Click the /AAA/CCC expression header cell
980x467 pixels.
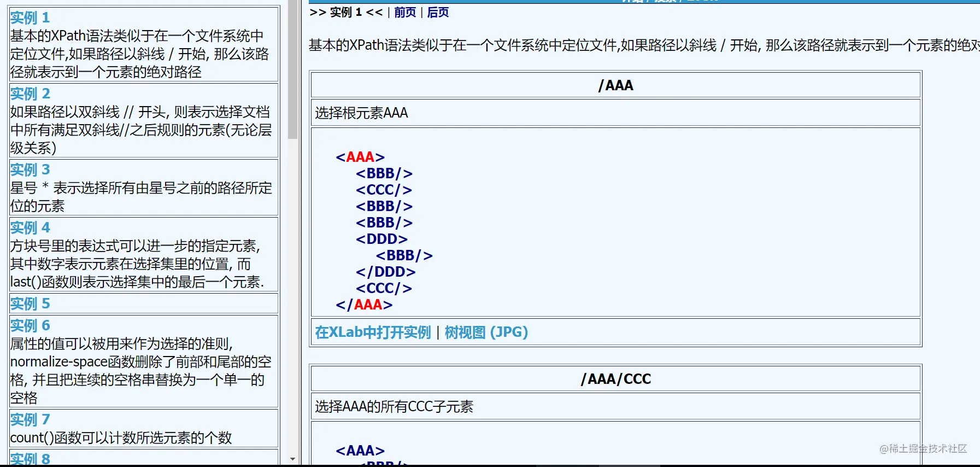click(x=615, y=379)
